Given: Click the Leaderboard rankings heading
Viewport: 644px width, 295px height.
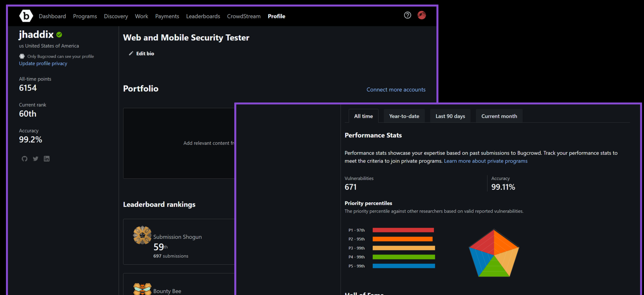Looking at the screenshot, I should (x=159, y=204).
